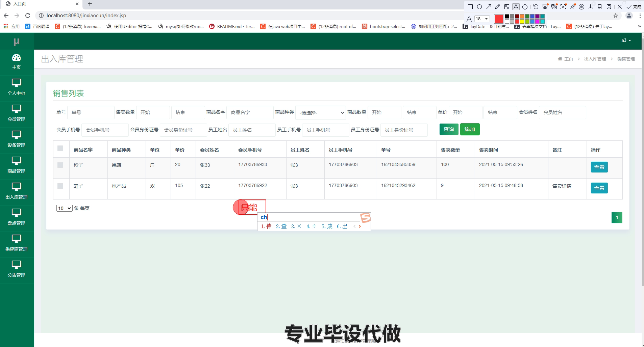Click the text recognition OCR icon

[x=563, y=7]
